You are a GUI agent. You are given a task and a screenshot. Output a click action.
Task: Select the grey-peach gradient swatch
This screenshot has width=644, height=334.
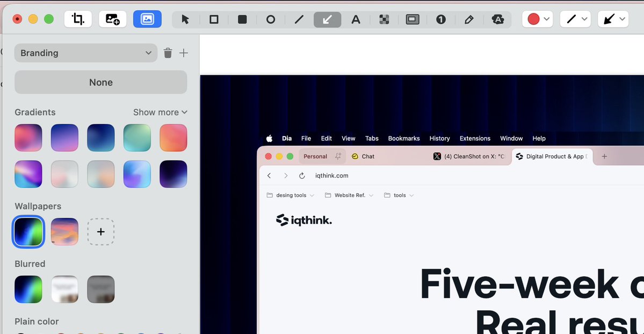click(x=100, y=174)
